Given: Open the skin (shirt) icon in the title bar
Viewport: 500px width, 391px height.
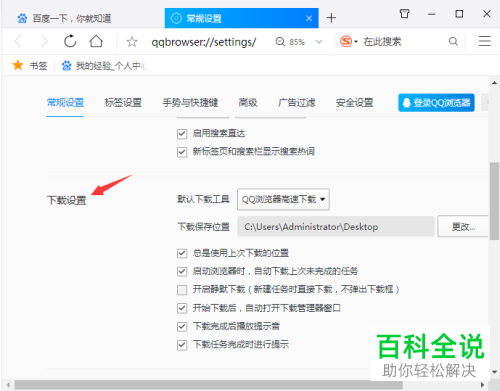Looking at the screenshot, I should click(x=404, y=14).
